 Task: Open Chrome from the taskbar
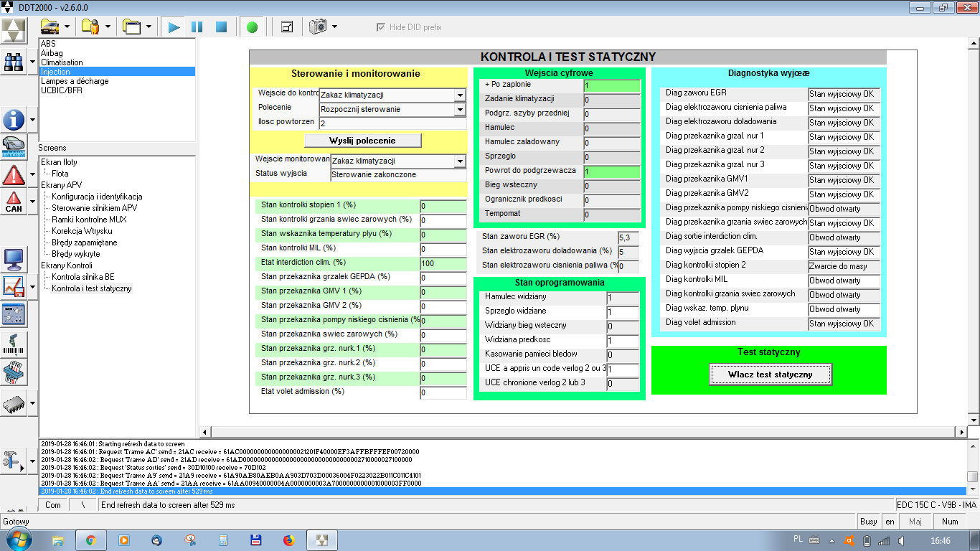click(x=90, y=540)
